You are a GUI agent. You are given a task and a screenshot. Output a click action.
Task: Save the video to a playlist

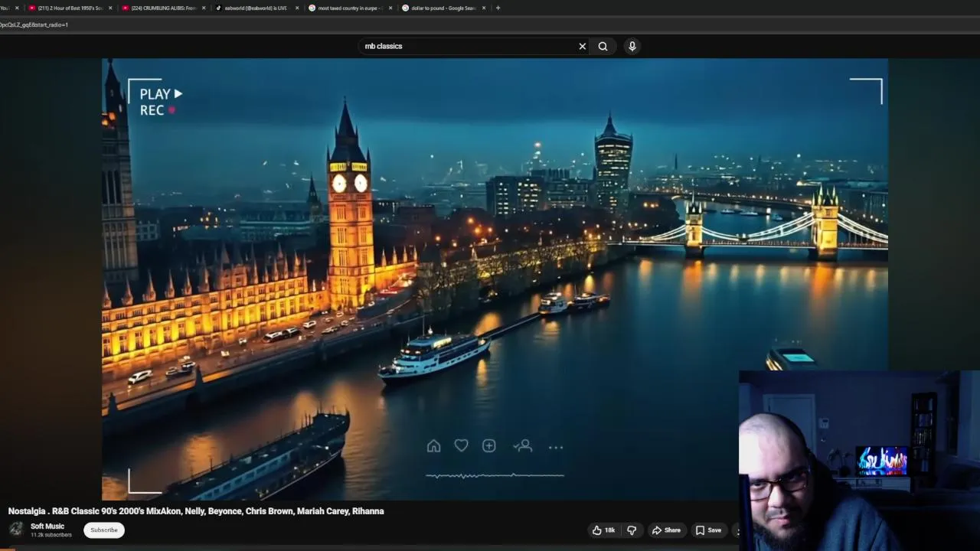pyautogui.click(x=708, y=530)
